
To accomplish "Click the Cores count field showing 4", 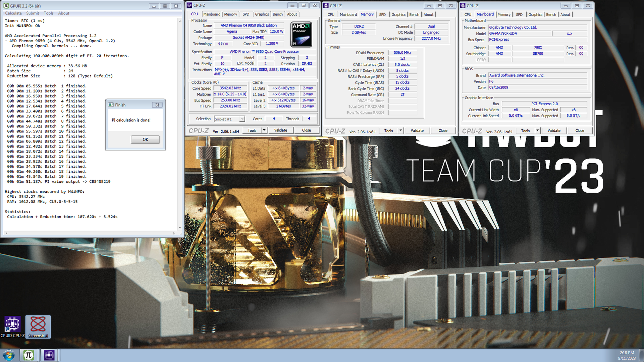I will pyautogui.click(x=273, y=119).
